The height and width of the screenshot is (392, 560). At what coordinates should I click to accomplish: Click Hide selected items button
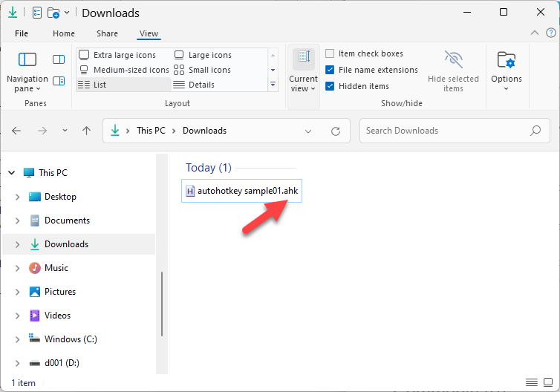click(453, 71)
